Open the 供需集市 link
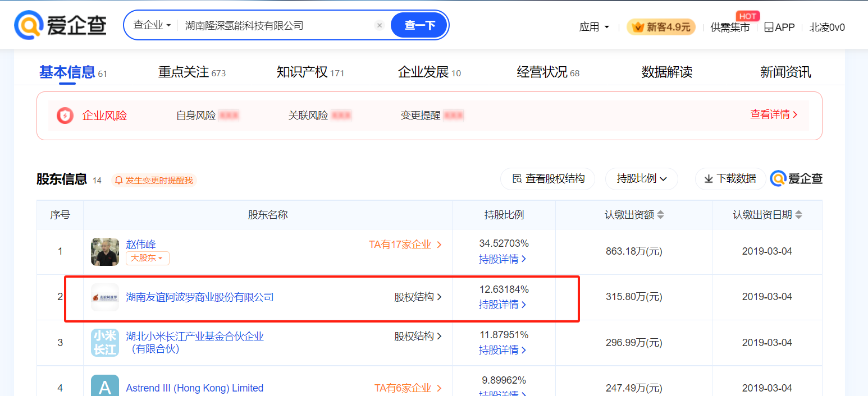868x396 pixels. pos(730,27)
